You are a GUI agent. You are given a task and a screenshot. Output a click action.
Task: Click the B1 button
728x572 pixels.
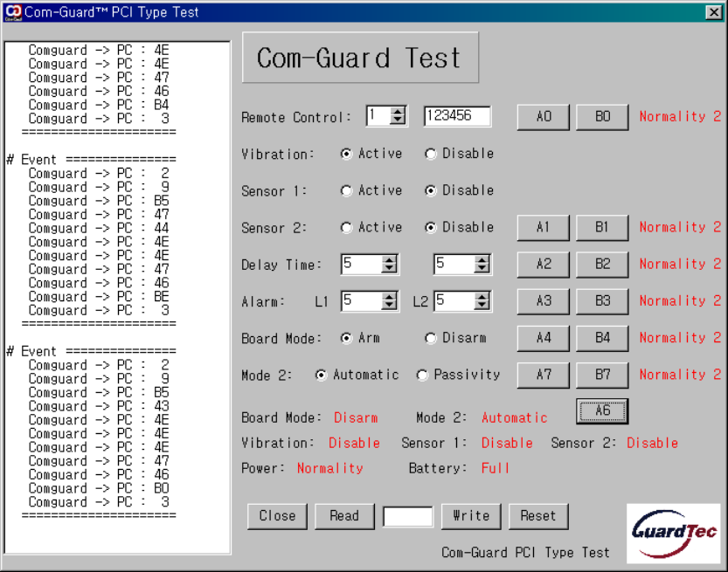[602, 227]
